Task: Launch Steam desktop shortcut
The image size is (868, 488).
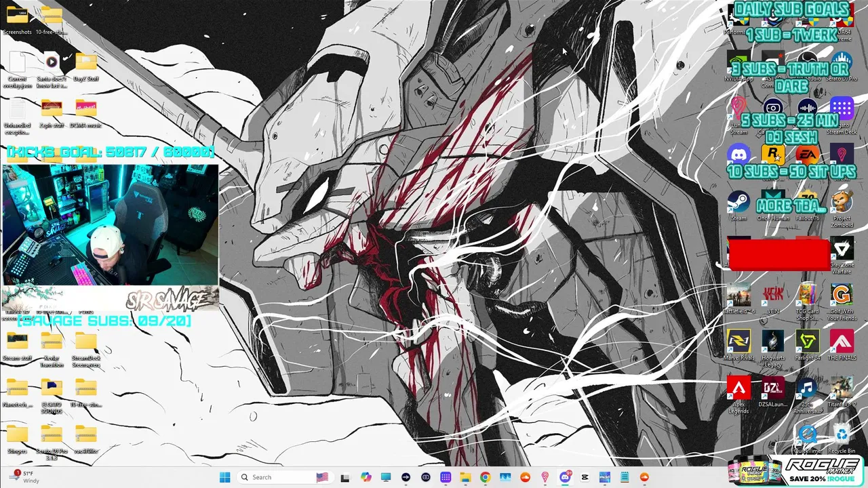Action: 738,206
